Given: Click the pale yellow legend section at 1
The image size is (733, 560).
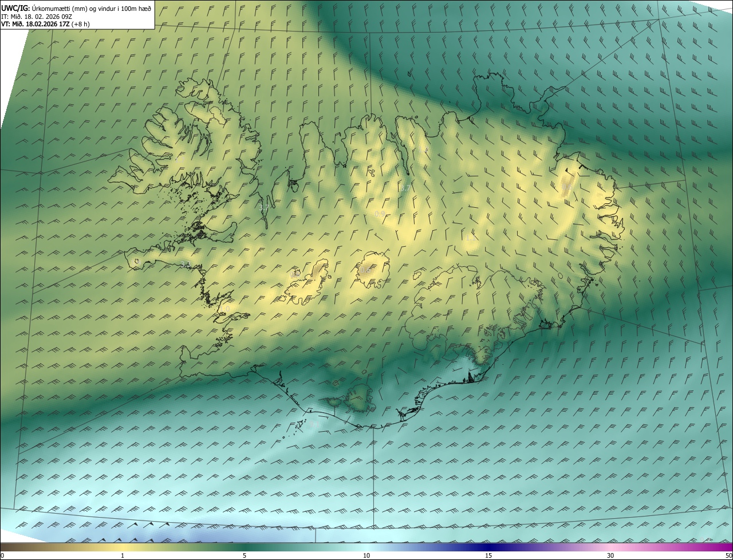Looking at the screenshot, I should click(x=122, y=547).
